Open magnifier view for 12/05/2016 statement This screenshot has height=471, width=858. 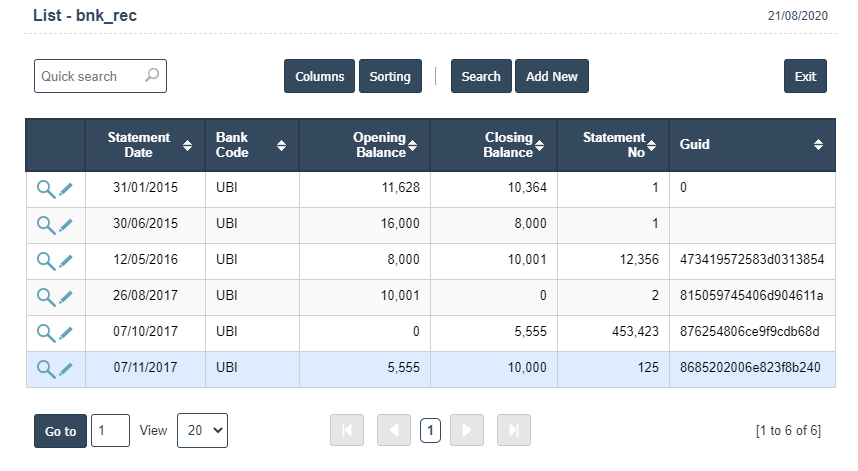pyautogui.click(x=45, y=261)
